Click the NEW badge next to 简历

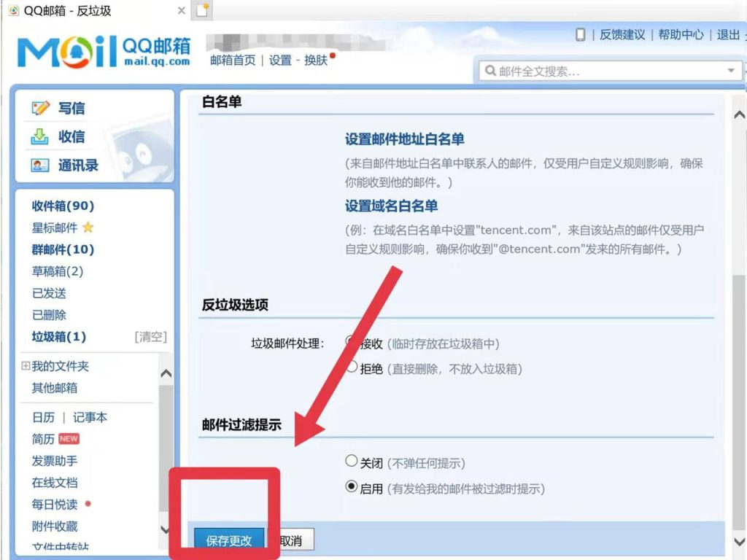coord(69,438)
